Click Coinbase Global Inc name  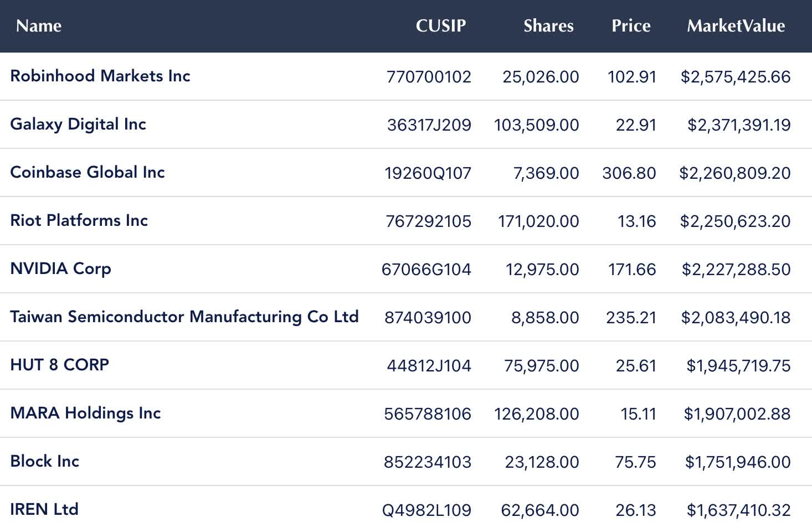point(88,172)
